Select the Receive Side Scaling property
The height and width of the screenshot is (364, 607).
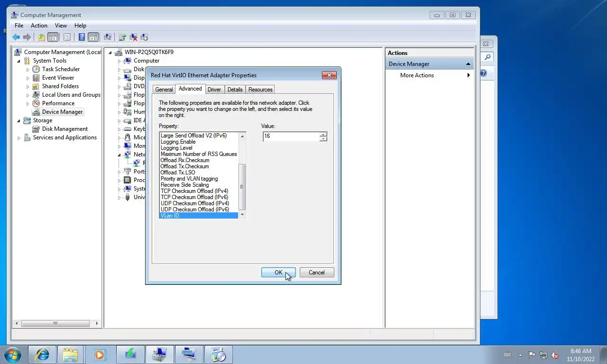point(184,185)
